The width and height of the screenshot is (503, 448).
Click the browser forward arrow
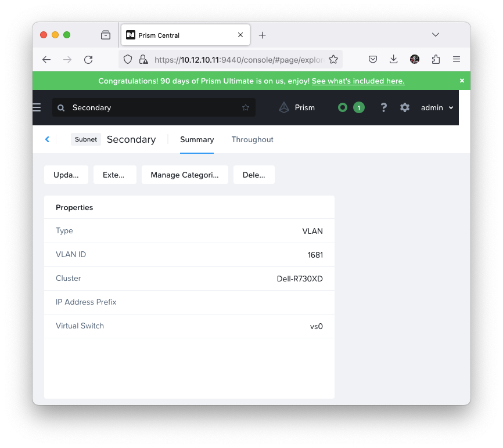67,60
